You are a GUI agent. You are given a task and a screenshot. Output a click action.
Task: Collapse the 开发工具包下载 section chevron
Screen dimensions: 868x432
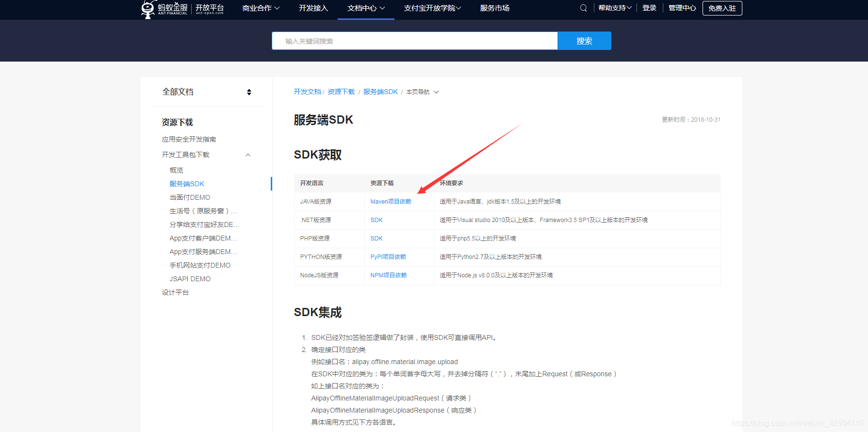(x=248, y=155)
